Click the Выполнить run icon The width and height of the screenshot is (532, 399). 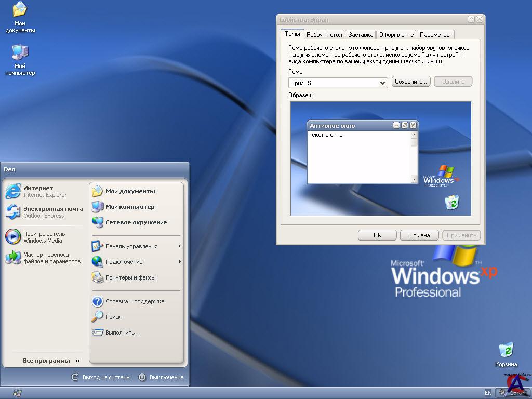(98, 332)
